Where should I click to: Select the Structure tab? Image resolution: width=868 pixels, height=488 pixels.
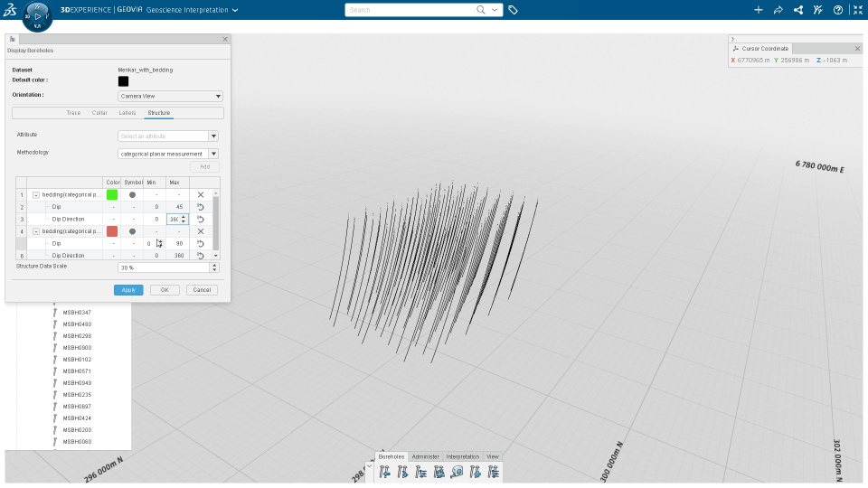tap(159, 113)
